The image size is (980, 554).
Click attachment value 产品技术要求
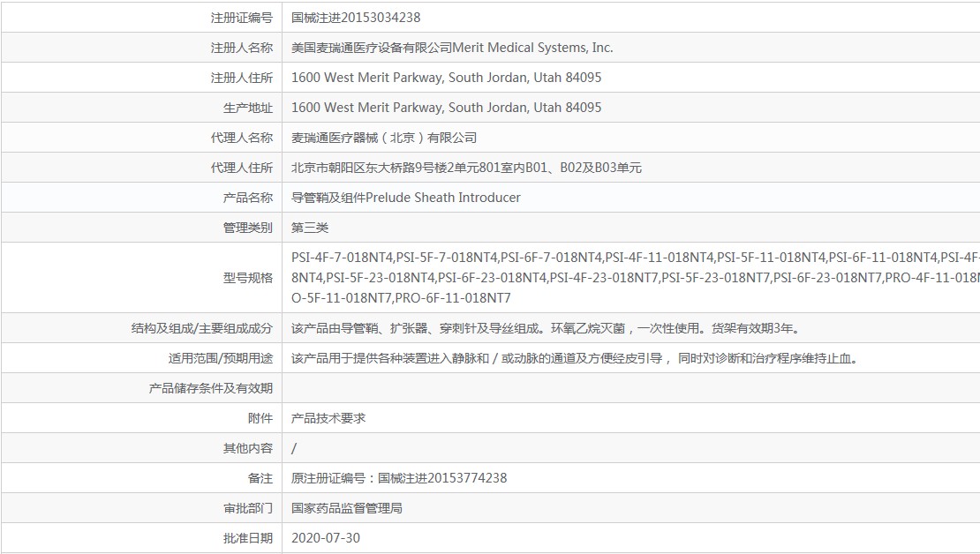(328, 418)
